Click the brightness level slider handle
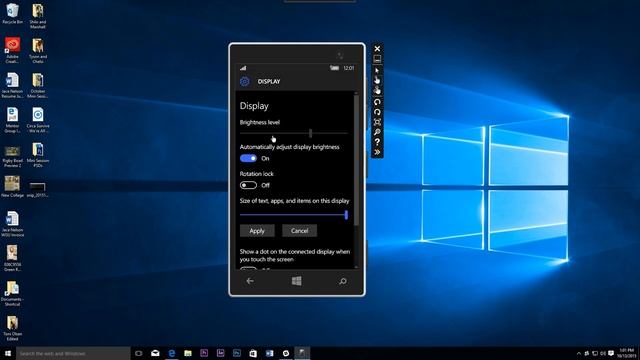Screen dimensions: 640x360 (x=310, y=133)
